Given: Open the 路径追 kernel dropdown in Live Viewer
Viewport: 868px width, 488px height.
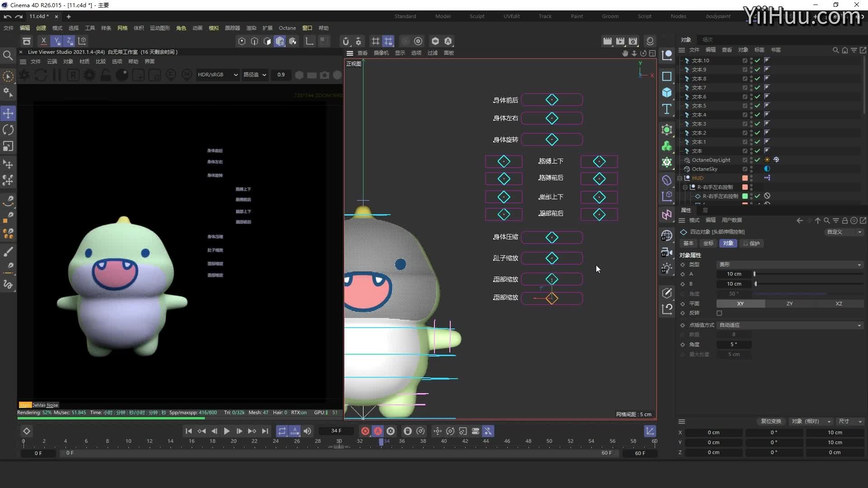Looking at the screenshot, I should pos(255,75).
